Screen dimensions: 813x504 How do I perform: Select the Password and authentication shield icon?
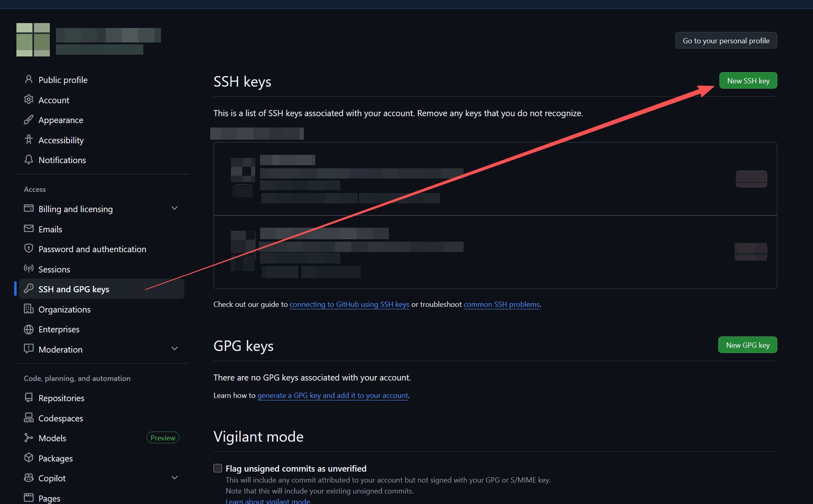29,248
